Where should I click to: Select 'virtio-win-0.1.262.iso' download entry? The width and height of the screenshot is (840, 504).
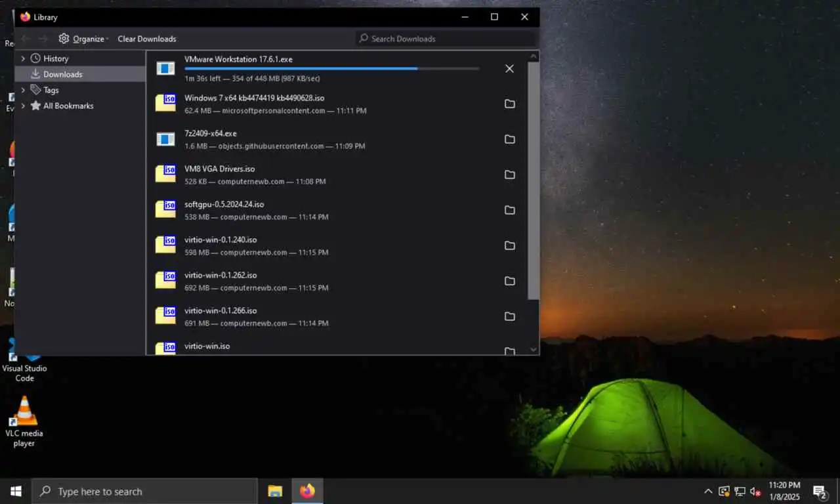point(336,281)
